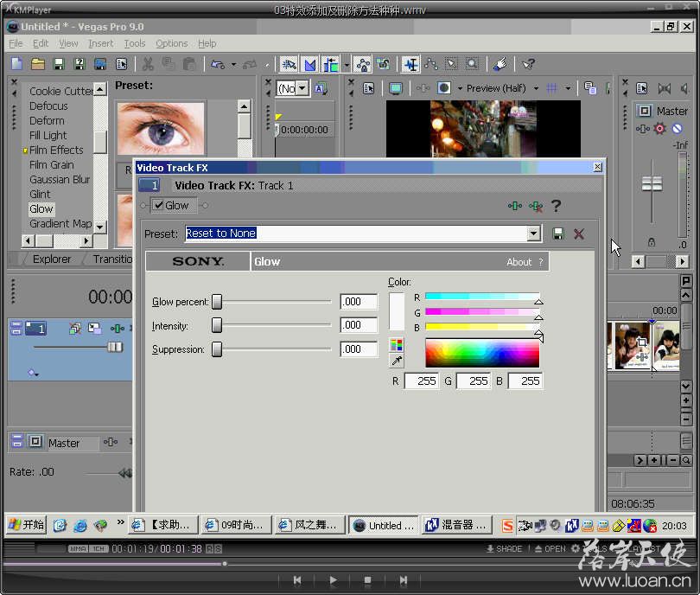Save the current Glow preset
The image size is (700, 595).
pos(558,234)
